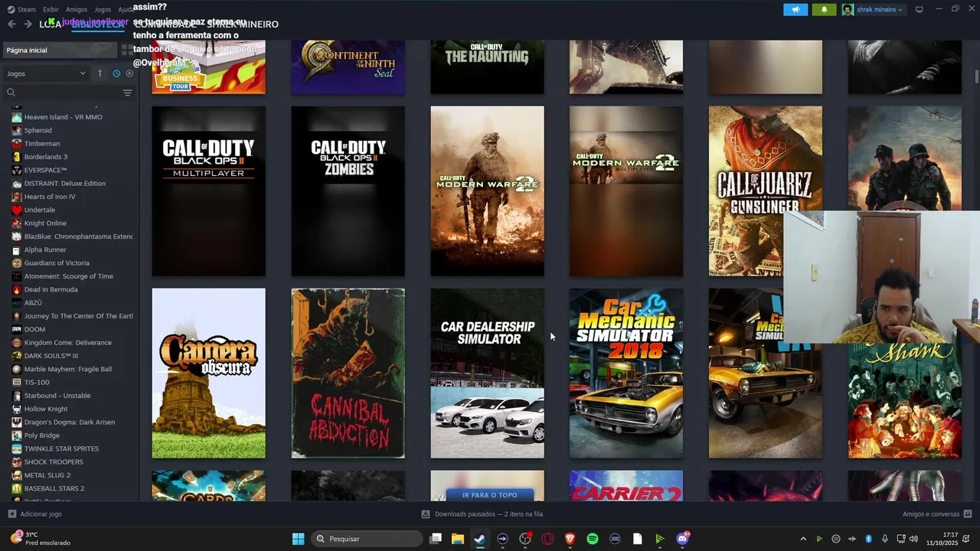The width and height of the screenshot is (980, 551).
Task: Click the taskbar volume speaker icon
Action: [x=913, y=539]
